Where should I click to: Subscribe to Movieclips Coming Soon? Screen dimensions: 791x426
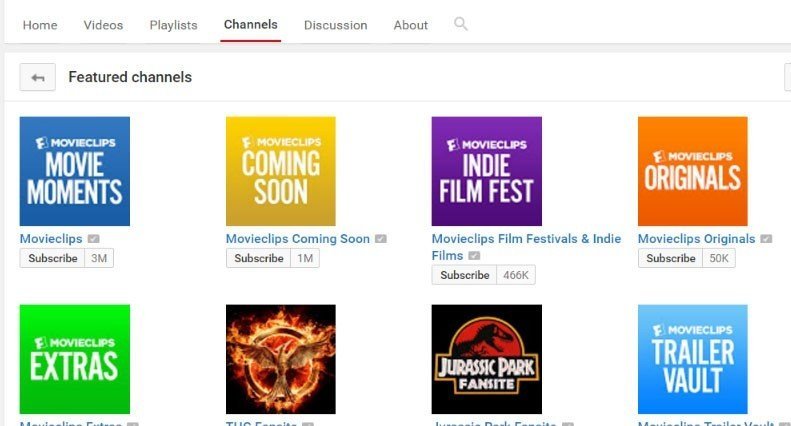pos(259,258)
